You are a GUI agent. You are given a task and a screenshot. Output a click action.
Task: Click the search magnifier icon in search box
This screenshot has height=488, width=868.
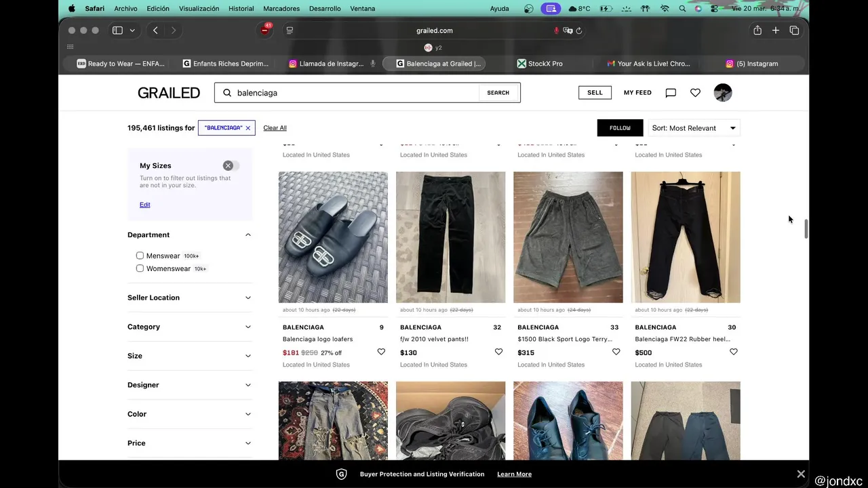[227, 93]
